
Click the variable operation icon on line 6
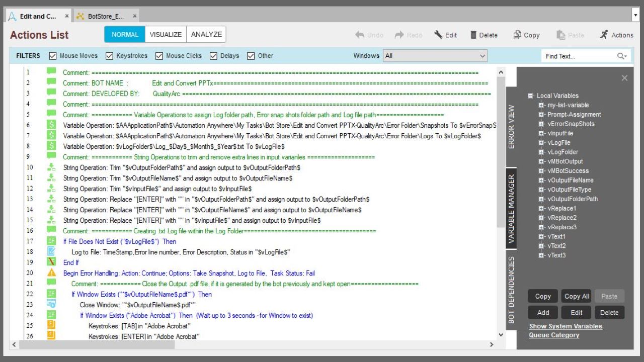point(51,125)
